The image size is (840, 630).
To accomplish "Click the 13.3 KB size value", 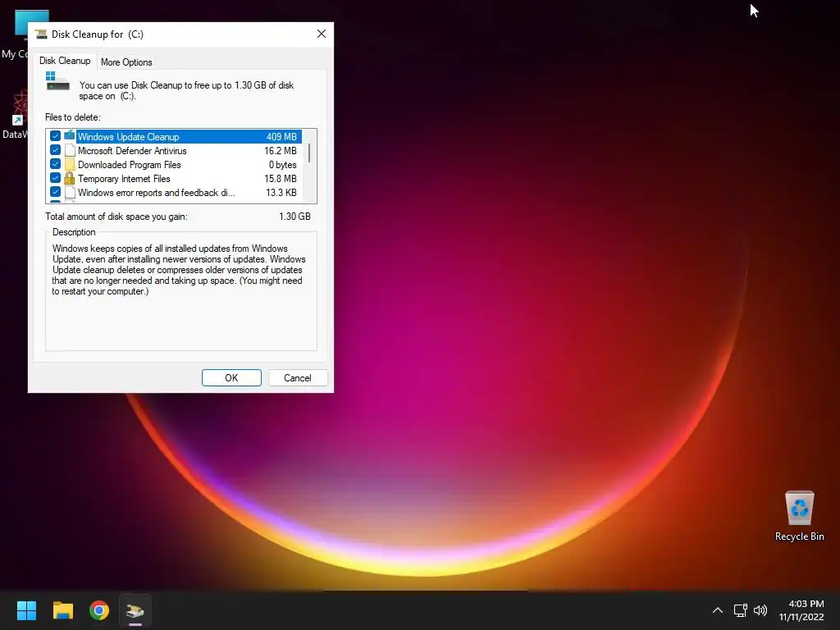I will tap(281, 192).
